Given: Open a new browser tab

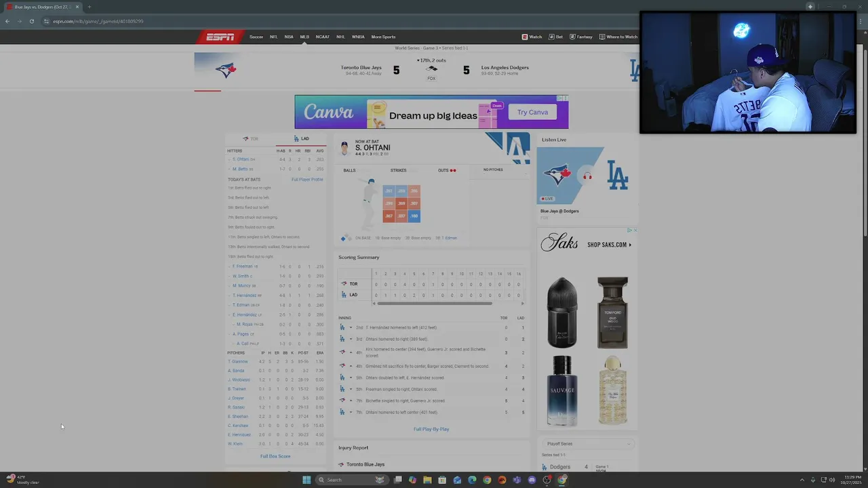Looking at the screenshot, I should coord(89,7).
